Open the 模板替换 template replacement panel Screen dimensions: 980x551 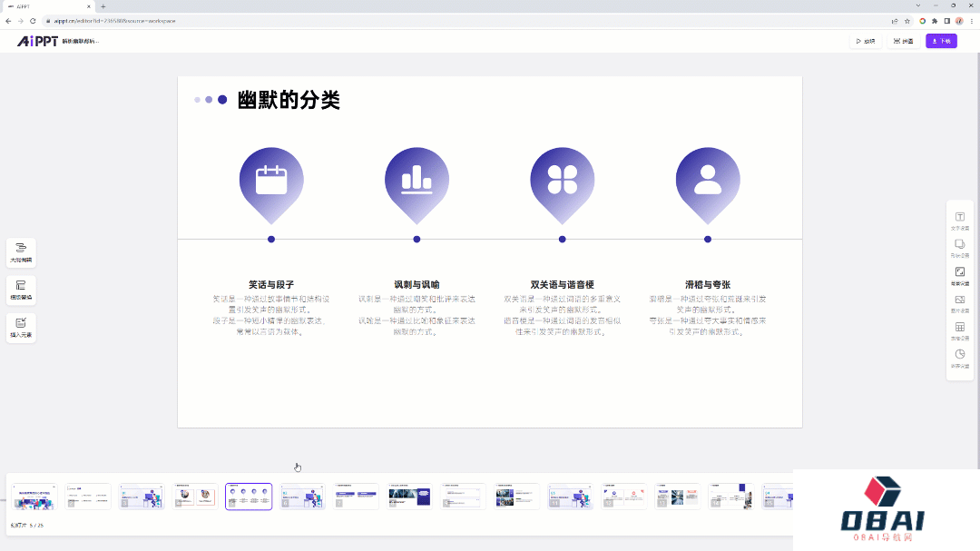[20, 290]
